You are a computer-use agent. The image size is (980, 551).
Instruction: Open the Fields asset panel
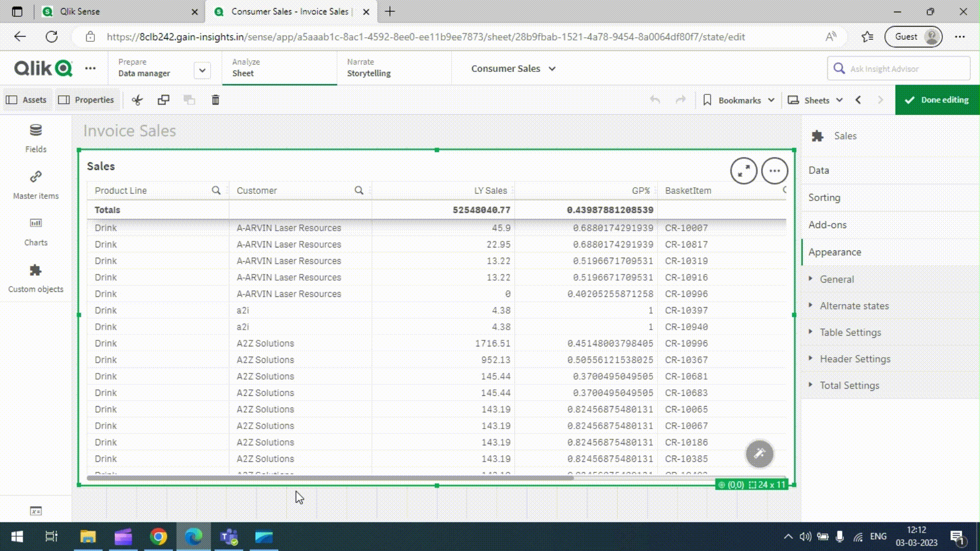tap(36, 138)
